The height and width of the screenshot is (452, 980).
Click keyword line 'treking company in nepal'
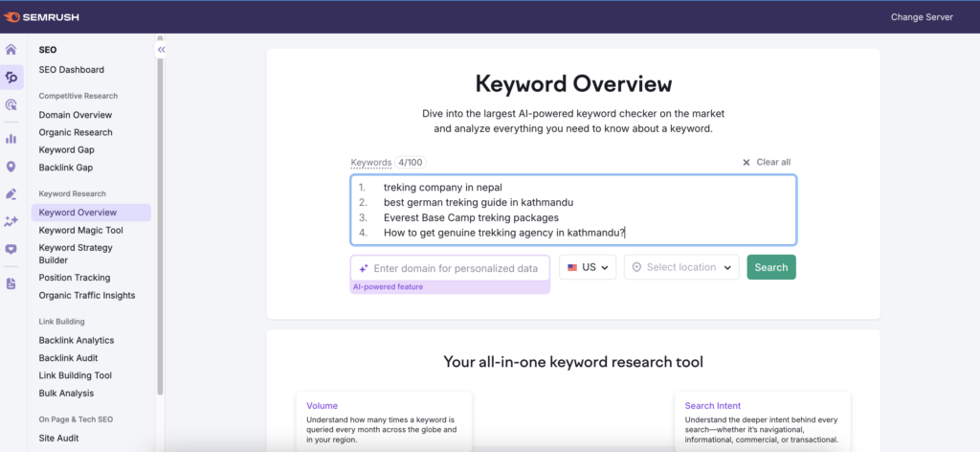(x=442, y=187)
